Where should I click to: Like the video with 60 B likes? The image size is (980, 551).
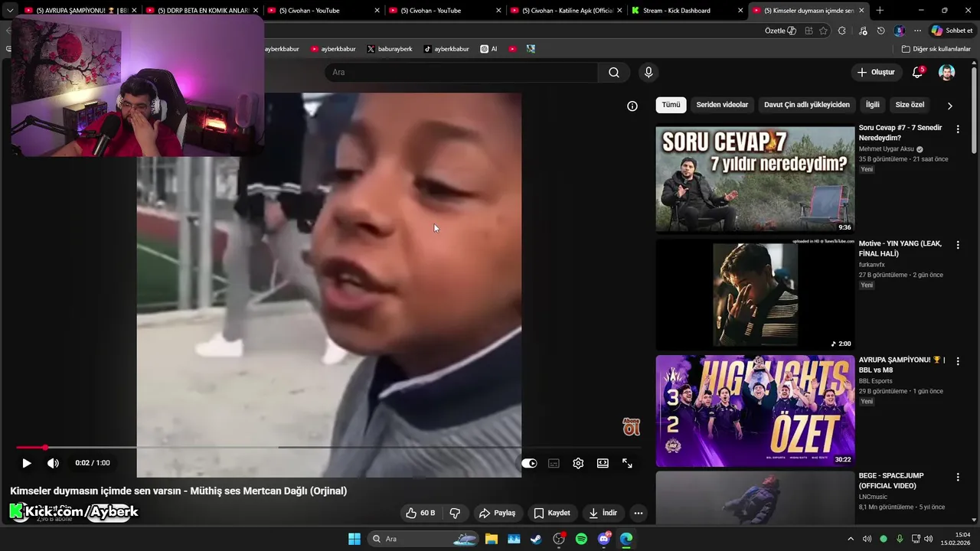click(420, 513)
